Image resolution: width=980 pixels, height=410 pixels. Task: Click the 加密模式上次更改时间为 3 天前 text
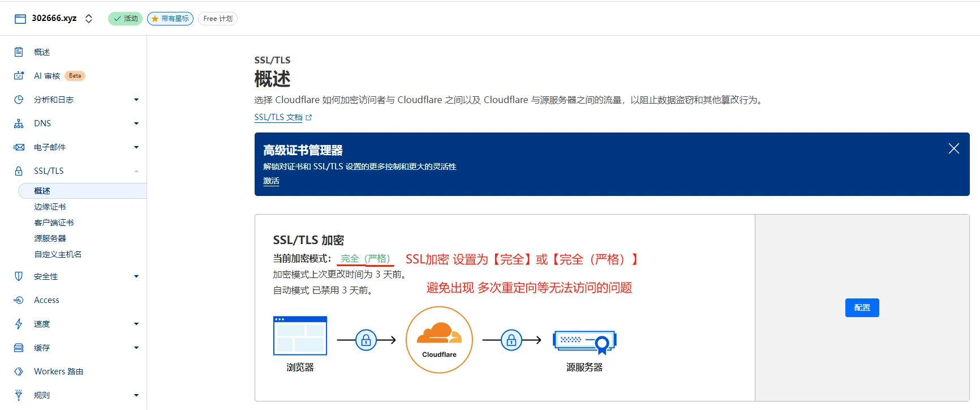tap(339, 275)
